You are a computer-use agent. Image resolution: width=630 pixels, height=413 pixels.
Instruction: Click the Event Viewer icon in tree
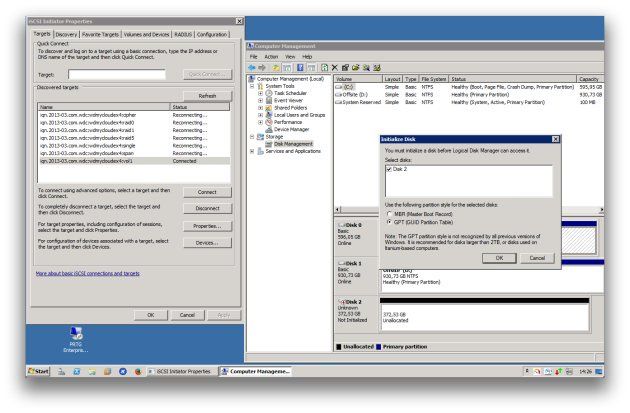pos(269,100)
